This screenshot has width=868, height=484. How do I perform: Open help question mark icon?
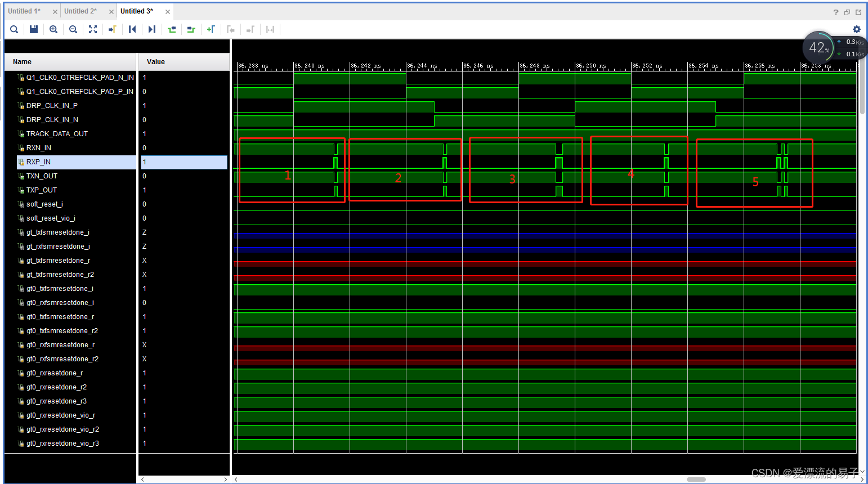(x=836, y=12)
